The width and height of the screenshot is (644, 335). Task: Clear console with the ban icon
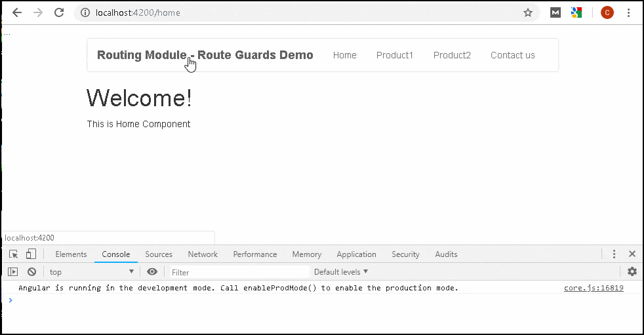31,272
